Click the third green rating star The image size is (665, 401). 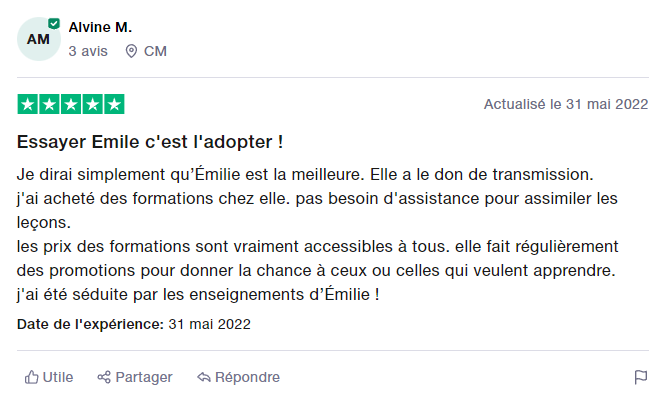71,104
